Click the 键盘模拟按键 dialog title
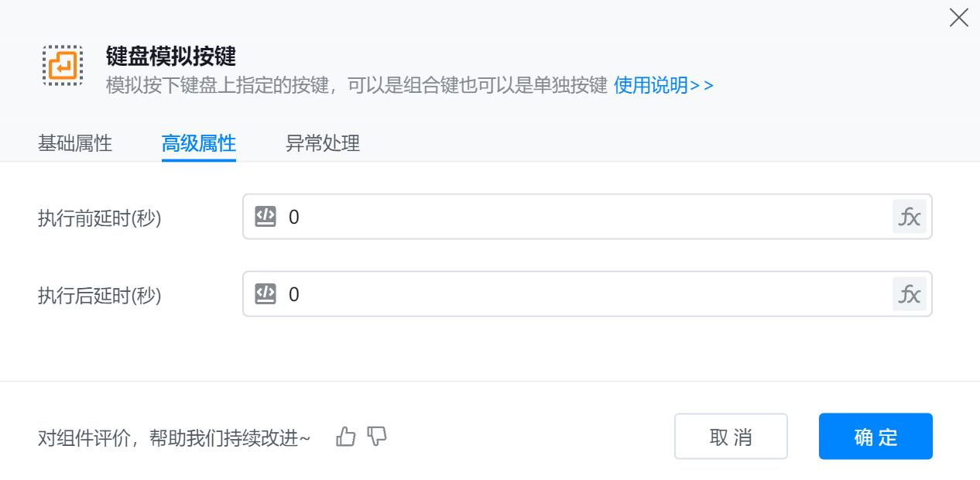 (170, 57)
